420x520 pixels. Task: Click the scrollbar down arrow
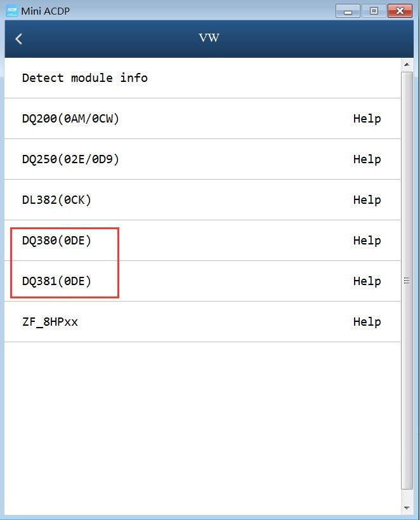407,508
